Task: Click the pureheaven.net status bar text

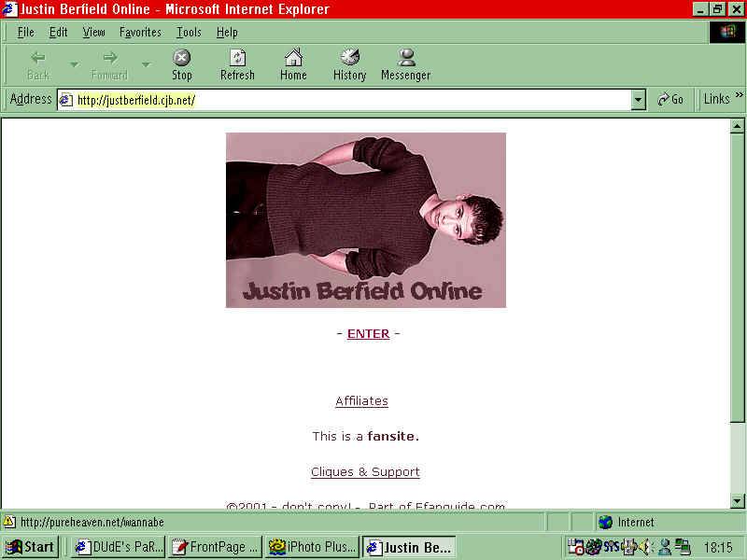Action: [92, 523]
